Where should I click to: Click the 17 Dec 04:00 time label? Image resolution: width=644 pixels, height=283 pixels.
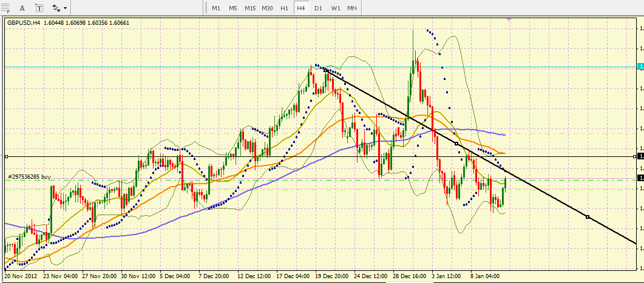pyautogui.click(x=293, y=276)
